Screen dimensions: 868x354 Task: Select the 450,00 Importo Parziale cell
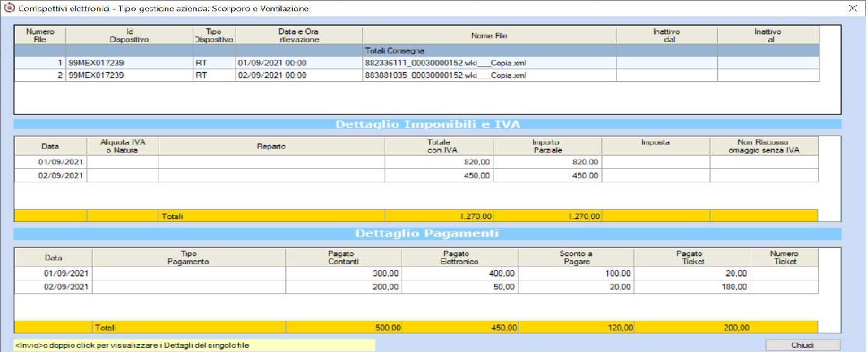548,175
